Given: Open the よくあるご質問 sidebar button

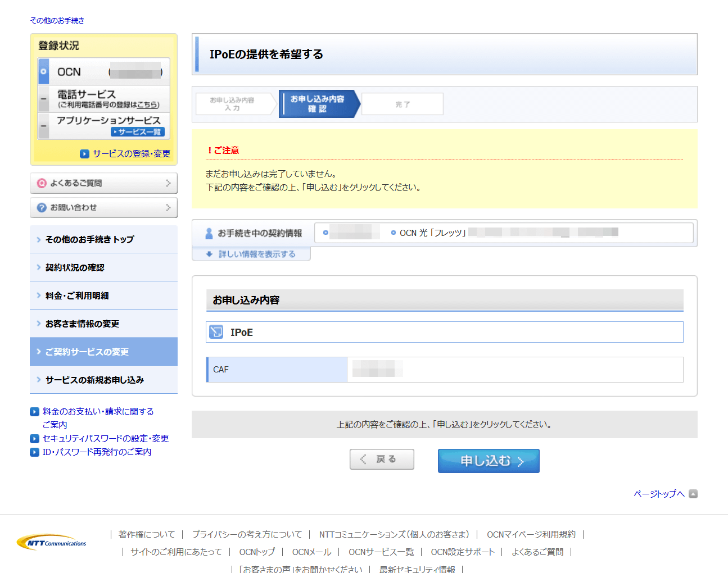Looking at the screenshot, I should tap(103, 183).
